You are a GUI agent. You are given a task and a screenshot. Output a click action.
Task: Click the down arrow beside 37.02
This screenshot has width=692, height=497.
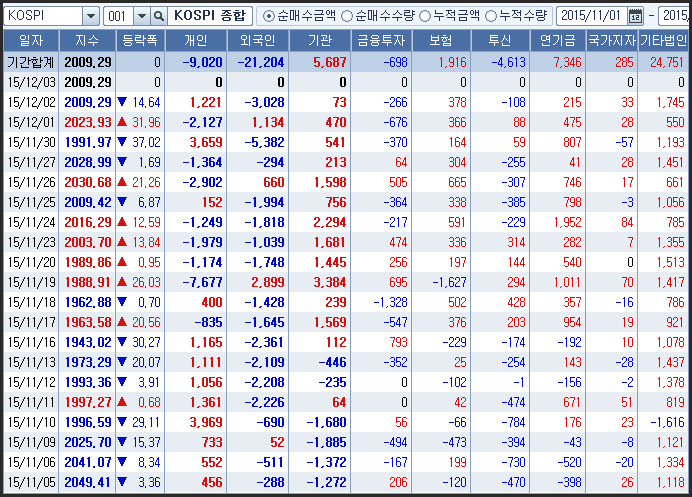(x=122, y=142)
